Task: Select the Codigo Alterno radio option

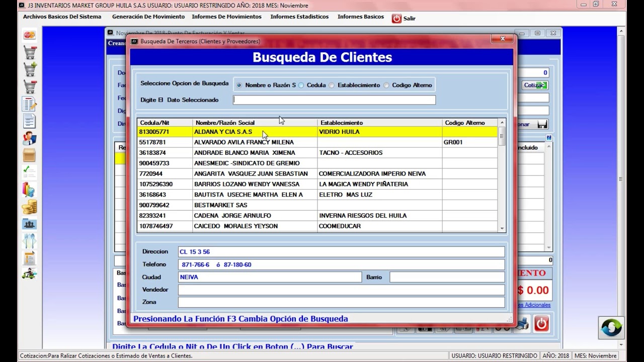Action: tap(386, 85)
